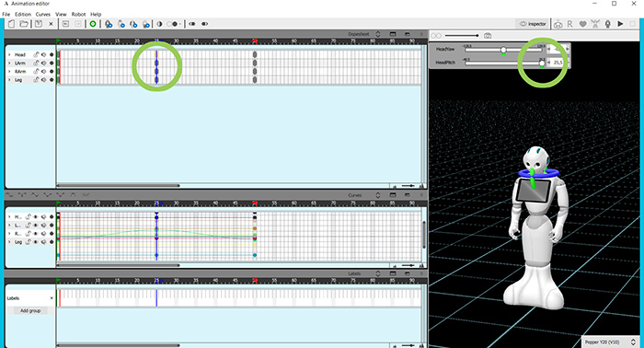Screen dimensions: 644x348
Task: Close the file with the toolbar X icon
Action: pyautogui.click(x=51, y=24)
